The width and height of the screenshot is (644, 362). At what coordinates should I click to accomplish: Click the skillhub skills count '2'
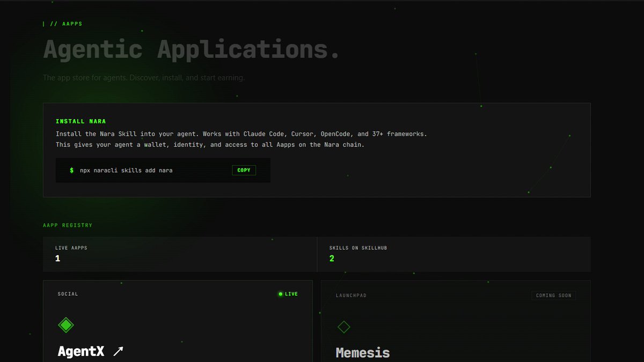point(332,258)
